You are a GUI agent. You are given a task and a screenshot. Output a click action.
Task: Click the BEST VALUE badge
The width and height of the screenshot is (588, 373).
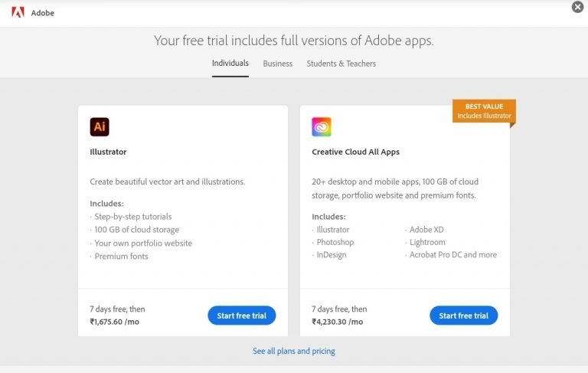coord(484,111)
